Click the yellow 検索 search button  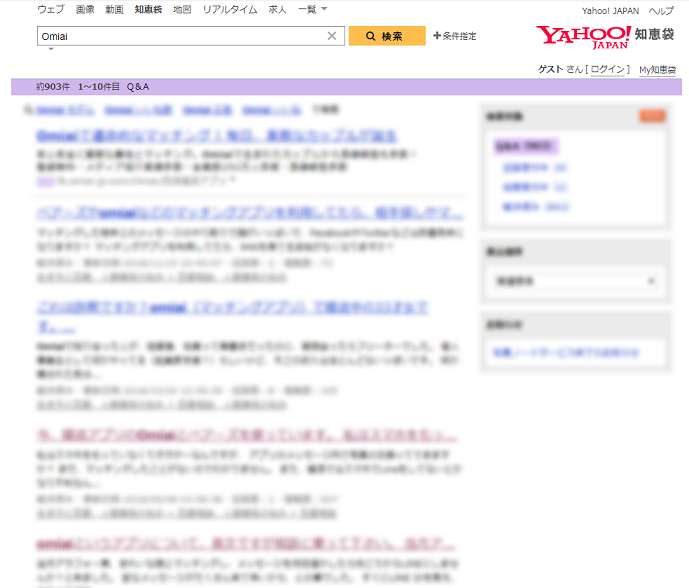click(387, 36)
